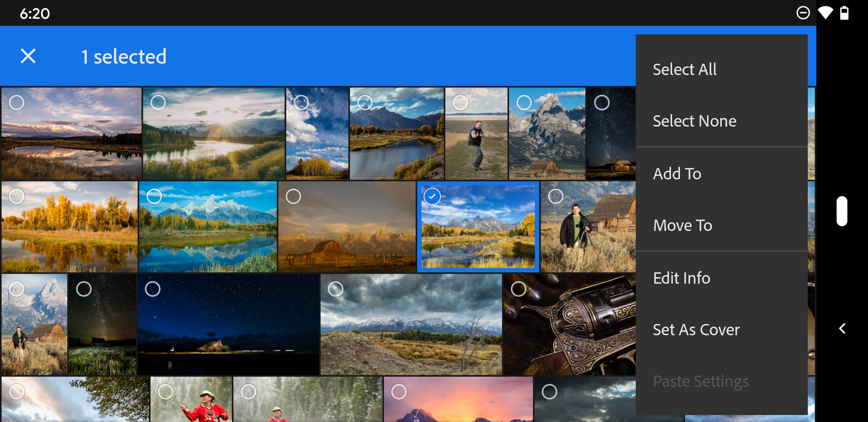Click the Set As Cover button

coord(697,329)
